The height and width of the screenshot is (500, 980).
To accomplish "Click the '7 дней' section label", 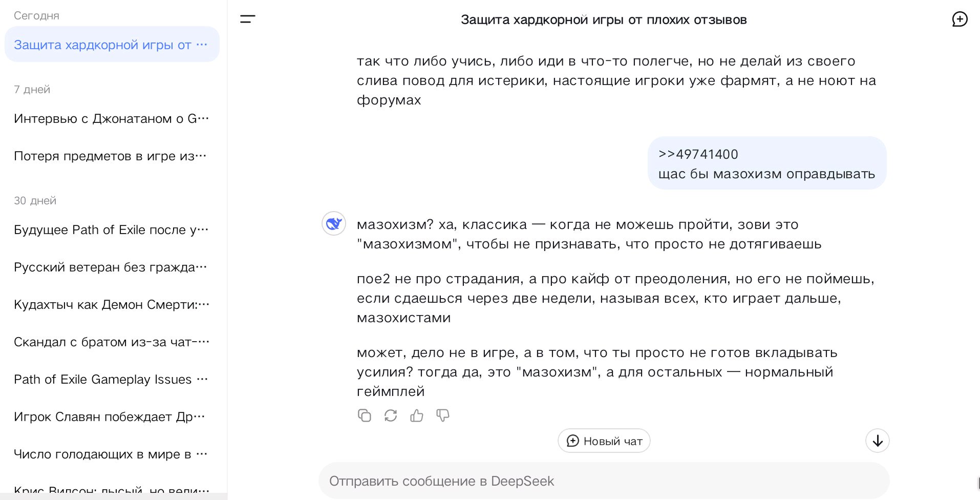I will [32, 89].
